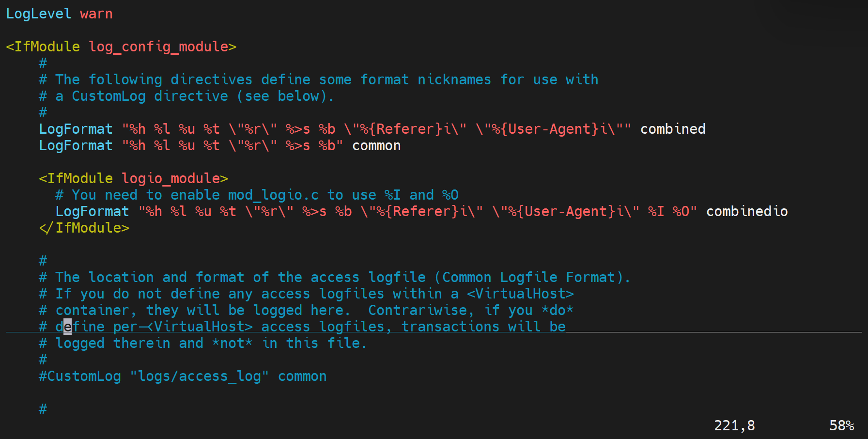This screenshot has height=439, width=868.
Task: Click the 'common' nickname after the second LogFormat
Action: click(x=376, y=146)
